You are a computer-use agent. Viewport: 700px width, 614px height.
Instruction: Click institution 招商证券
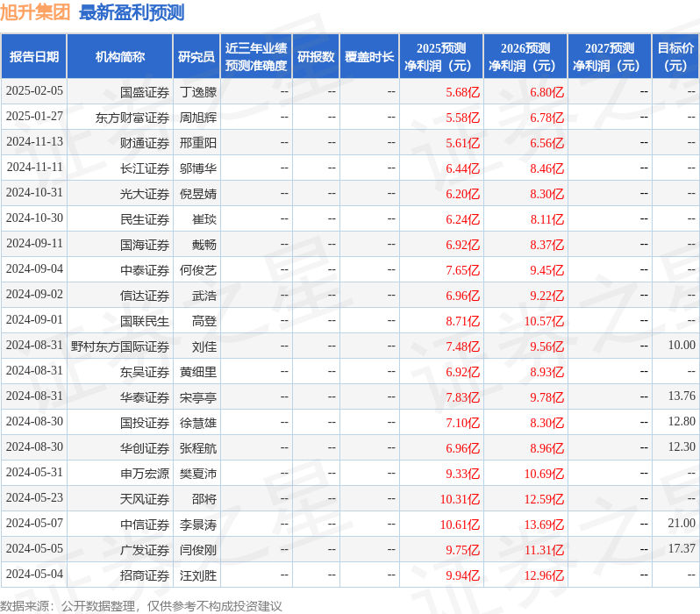pyautogui.click(x=145, y=576)
